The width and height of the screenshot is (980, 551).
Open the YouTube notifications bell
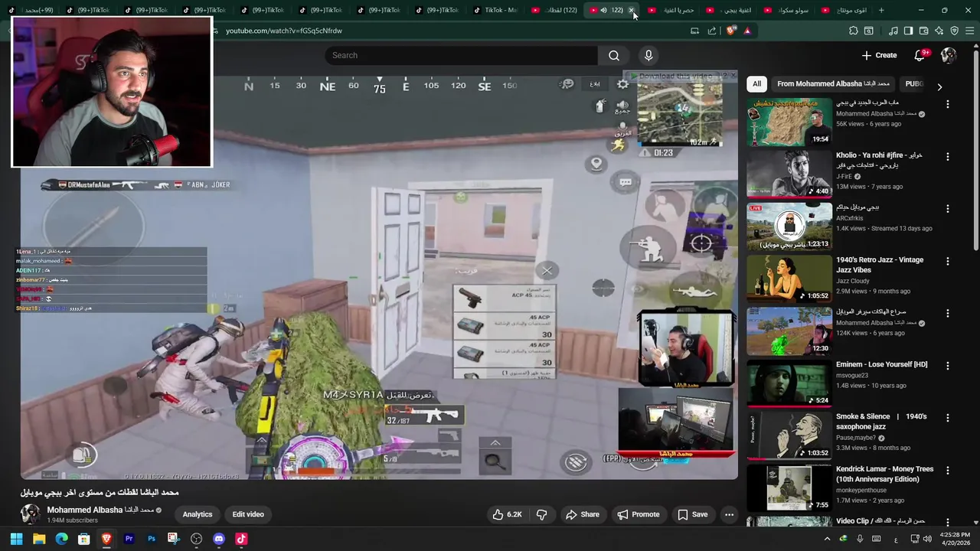click(x=920, y=55)
